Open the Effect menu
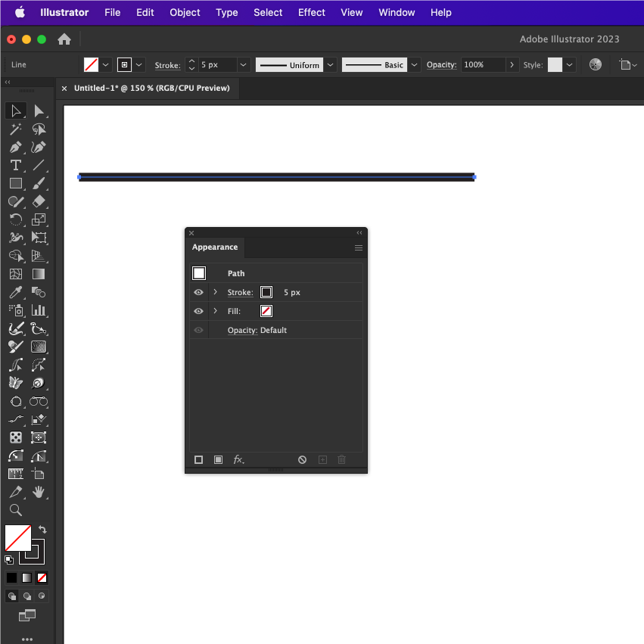Viewport: 644px width, 644px height. [311, 13]
